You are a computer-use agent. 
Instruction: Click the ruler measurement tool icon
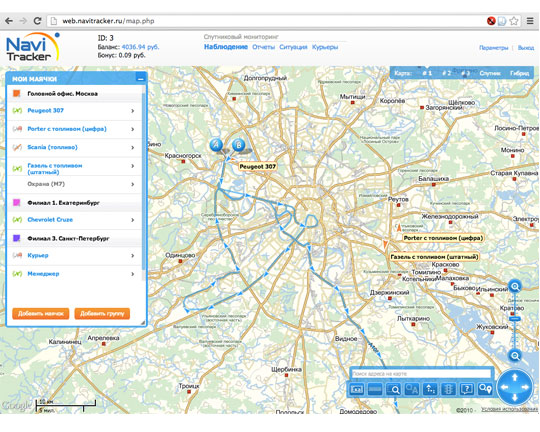375,389
